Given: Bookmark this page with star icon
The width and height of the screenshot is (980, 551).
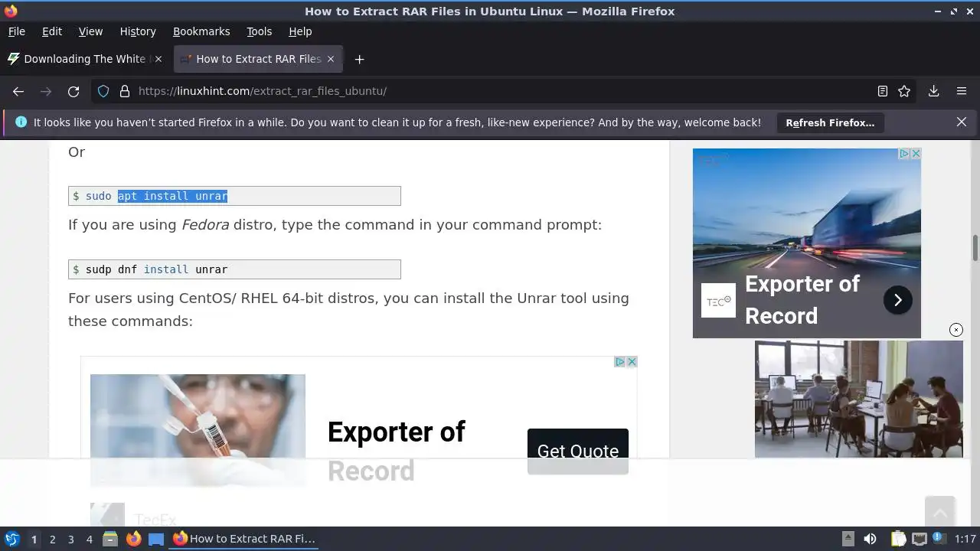Looking at the screenshot, I should [x=904, y=91].
